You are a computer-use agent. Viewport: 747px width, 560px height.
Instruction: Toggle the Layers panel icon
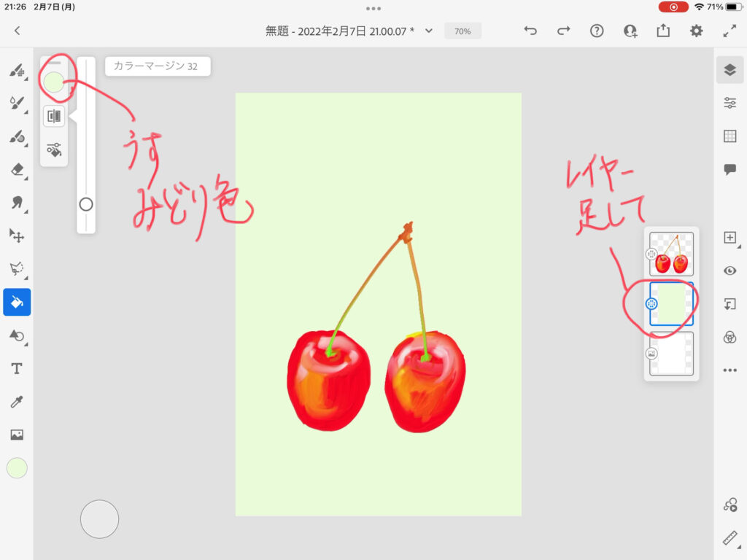coord(729,70)
